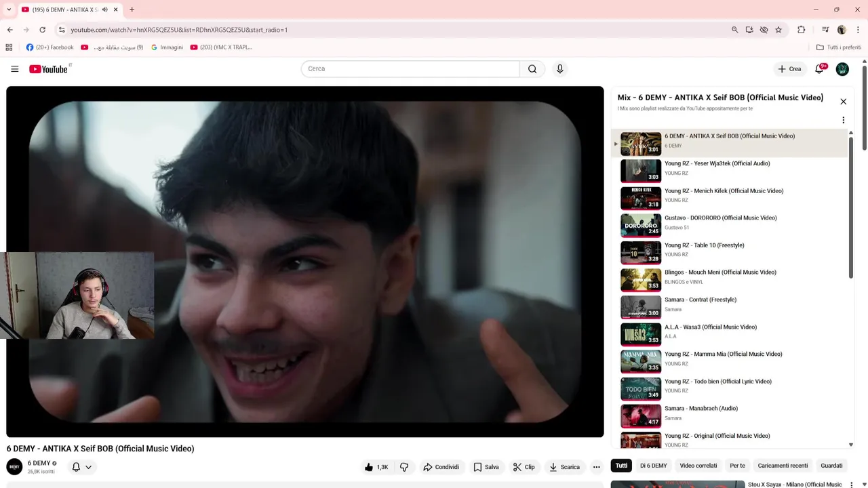
Task: Click the playlist panel scrollbar down arrow
Action: pyautogui.click(x=851, y=445)
